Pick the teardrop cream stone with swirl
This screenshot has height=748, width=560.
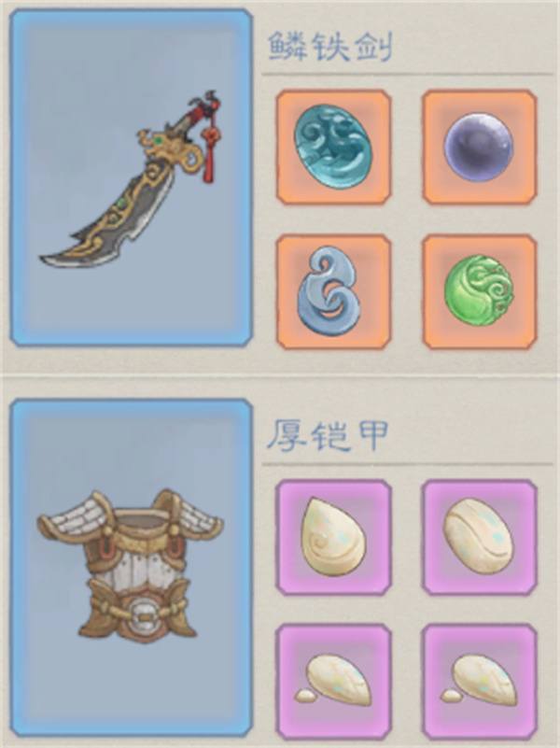(333, 537)
